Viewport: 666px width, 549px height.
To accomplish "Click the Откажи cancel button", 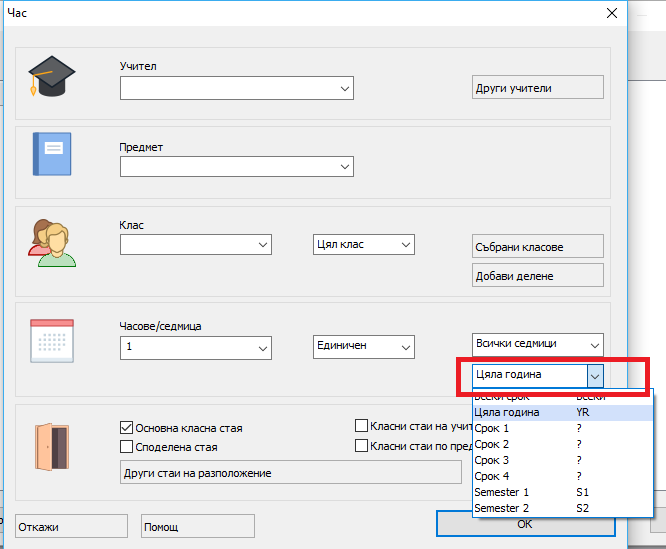I will click(x=71, y=526).
